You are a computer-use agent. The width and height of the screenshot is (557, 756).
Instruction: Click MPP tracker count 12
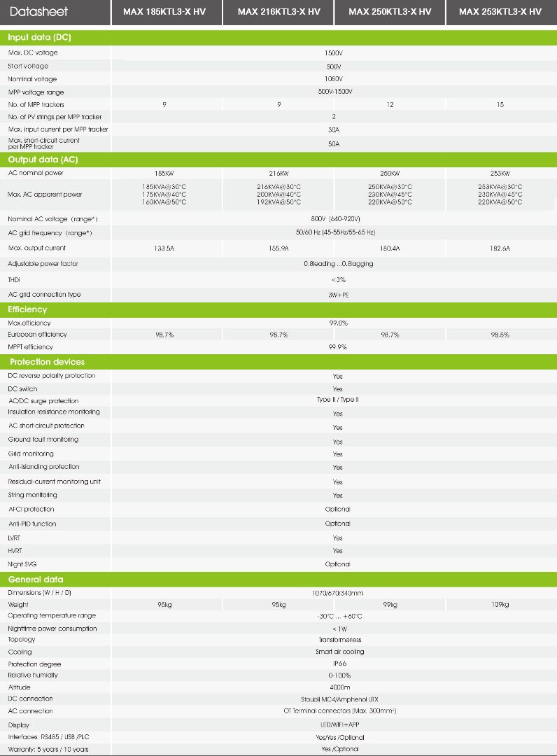click(390, 104)
